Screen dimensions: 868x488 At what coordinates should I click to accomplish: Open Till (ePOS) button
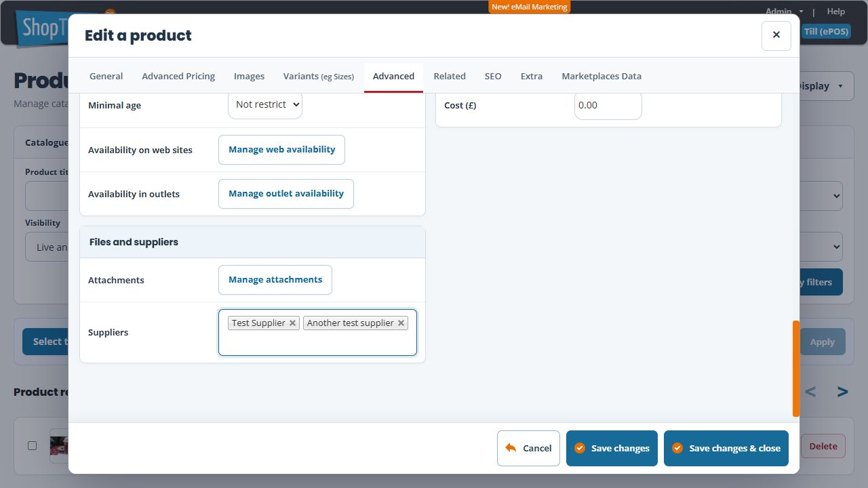[826, 31]
